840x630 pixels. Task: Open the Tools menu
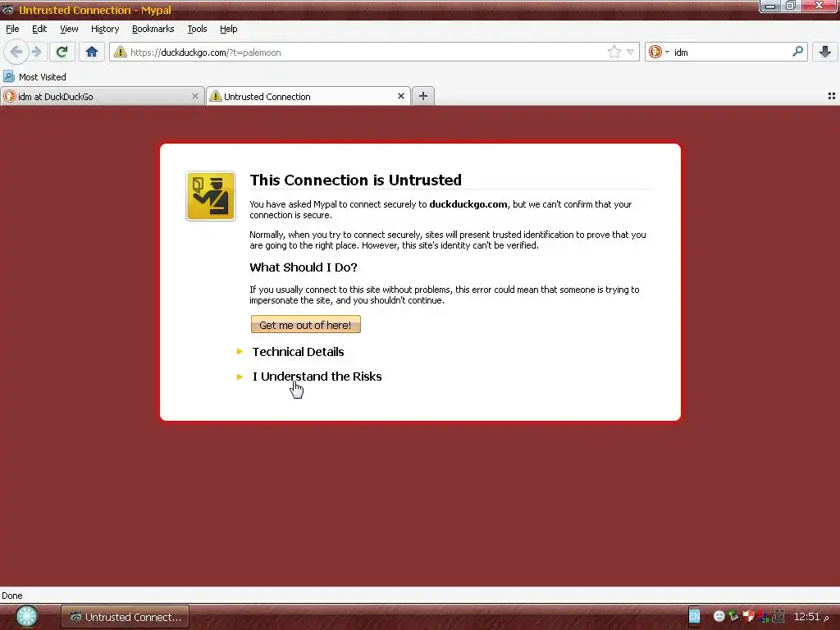click(197, 29)
